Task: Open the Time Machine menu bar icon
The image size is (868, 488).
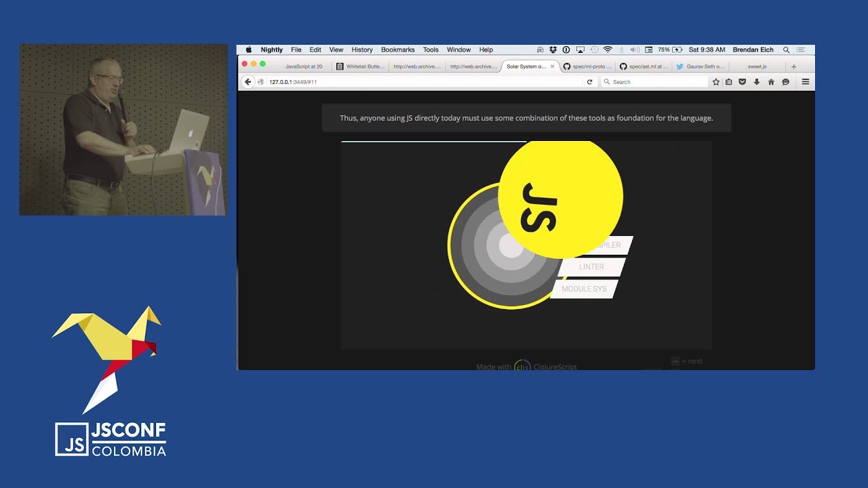Action: point(594,49)
